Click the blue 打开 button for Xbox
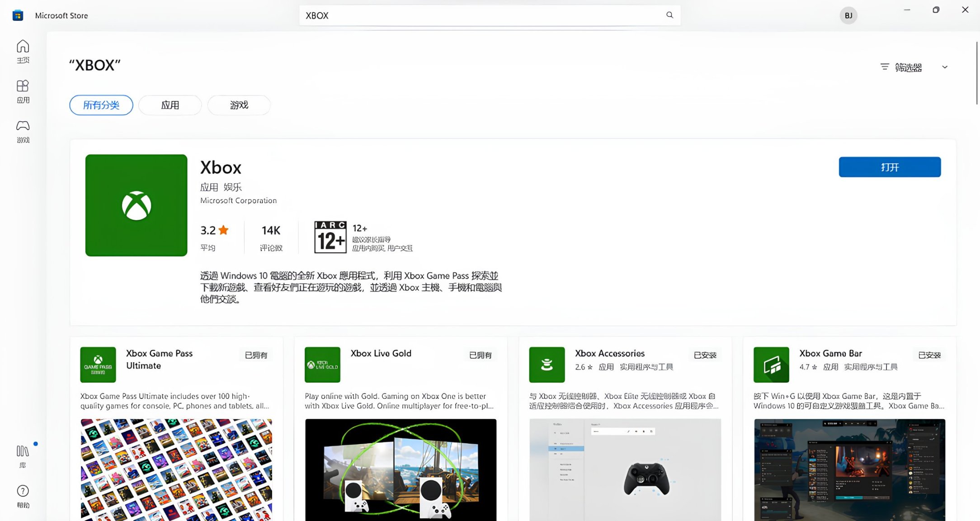Screen dimensions: 980x521 click(x=890, y=167)
